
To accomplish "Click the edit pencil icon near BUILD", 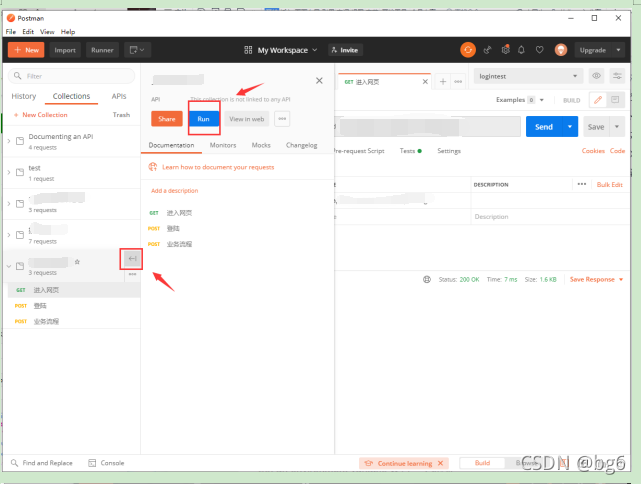I will click(x=598, y=100).
